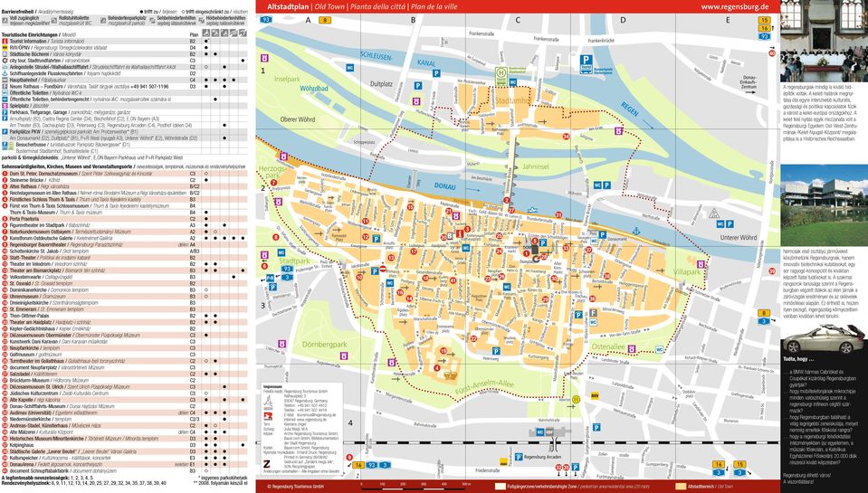This screenshot has width=868, height=493.
Task: Click red marker 39 on the right edge
Action: pyautogui.click(x=772, y=271)
